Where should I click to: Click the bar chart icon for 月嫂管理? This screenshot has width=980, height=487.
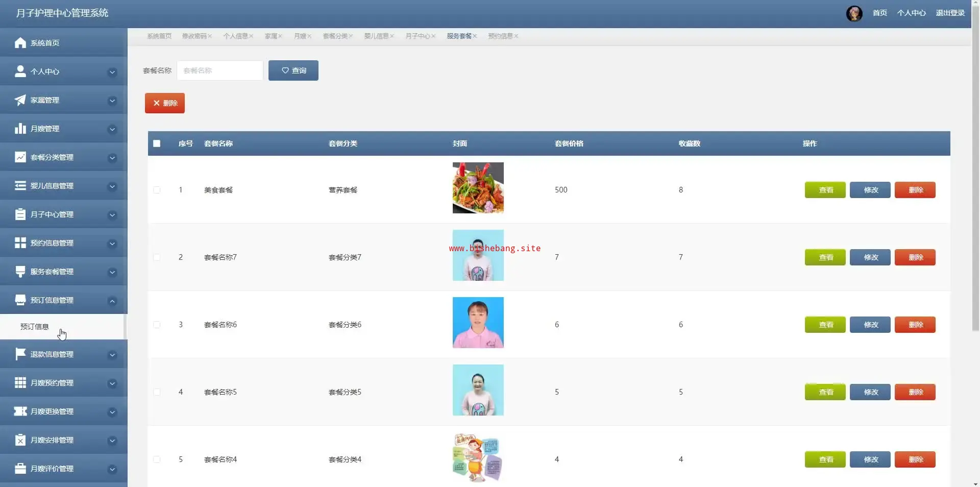tap(20, 129)
